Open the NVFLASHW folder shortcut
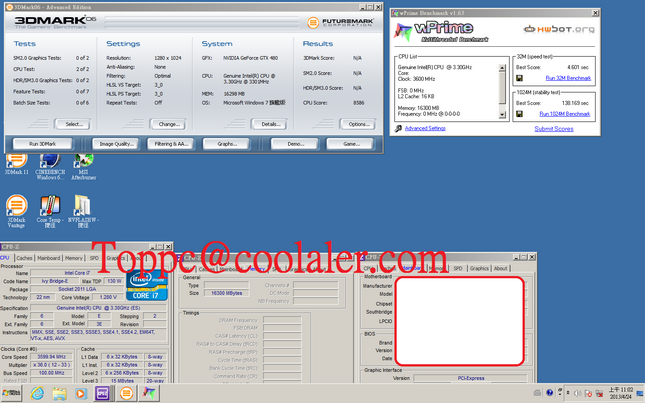Viewport: 645px width, 403px height. click(83, 211)
